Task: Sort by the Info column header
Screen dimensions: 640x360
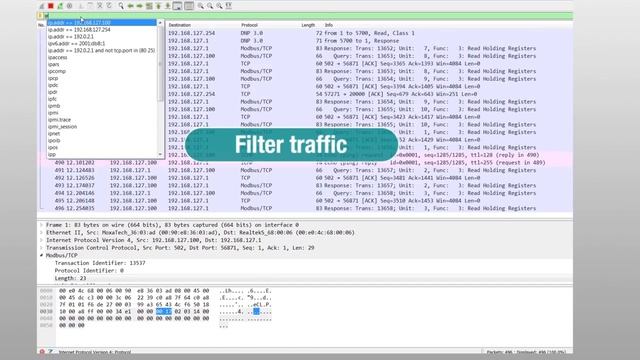Action: pyautogui.click(x=329, y=25)
